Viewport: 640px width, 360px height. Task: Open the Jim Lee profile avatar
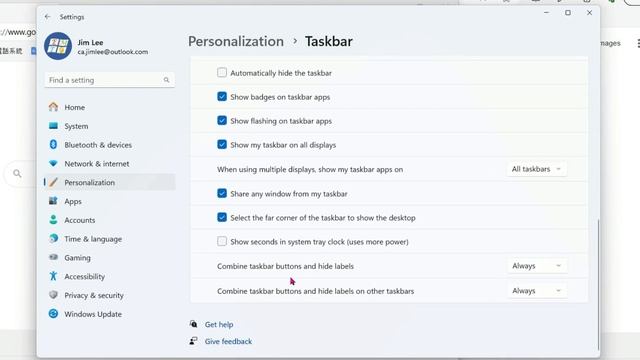click(x=58, y=46)
